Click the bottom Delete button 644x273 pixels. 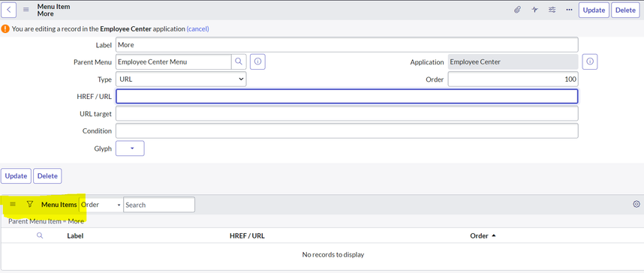47,175
